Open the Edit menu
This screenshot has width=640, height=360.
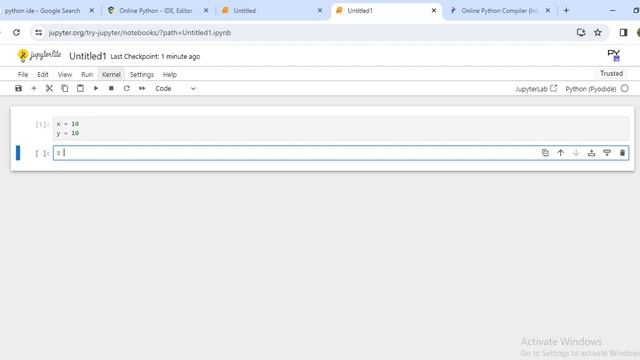click(42, 74)
